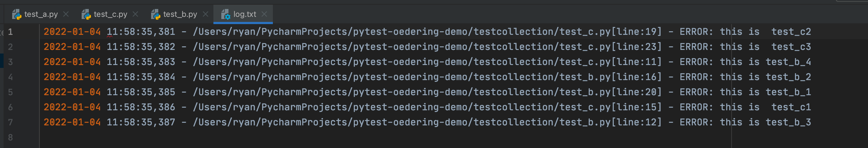
Task: Click line number 8 in the gutter
Action: click(10, 138)
